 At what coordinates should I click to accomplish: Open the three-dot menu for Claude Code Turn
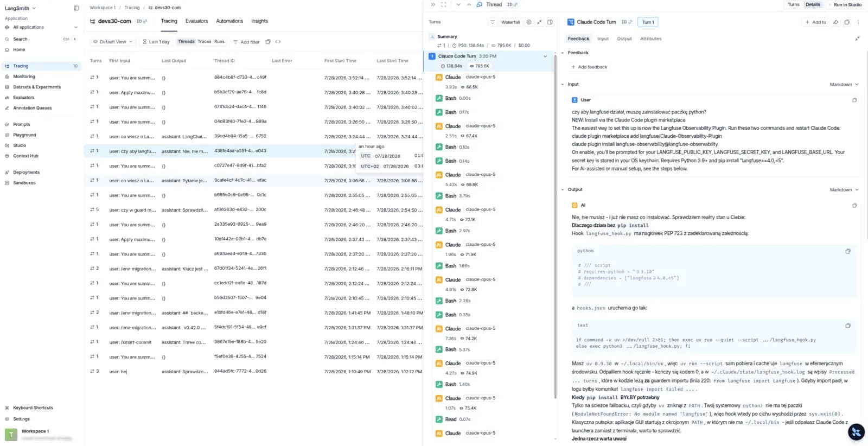tap(858, 22)
